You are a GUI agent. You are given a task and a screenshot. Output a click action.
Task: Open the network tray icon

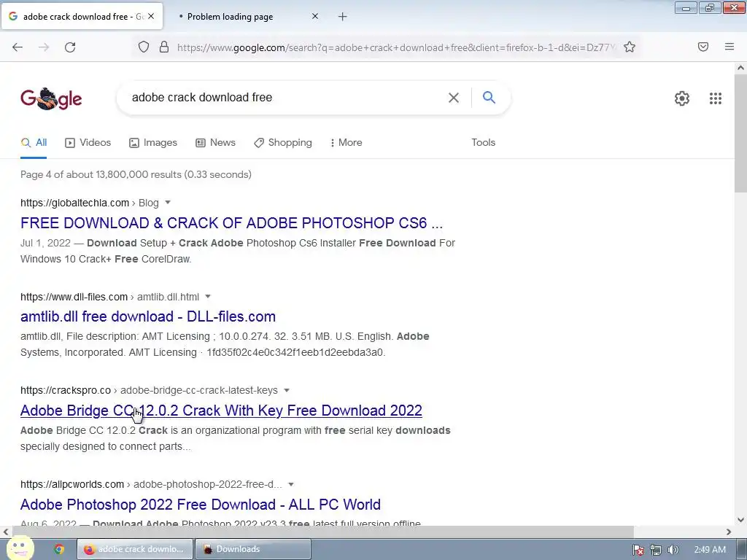click(656, 550)
